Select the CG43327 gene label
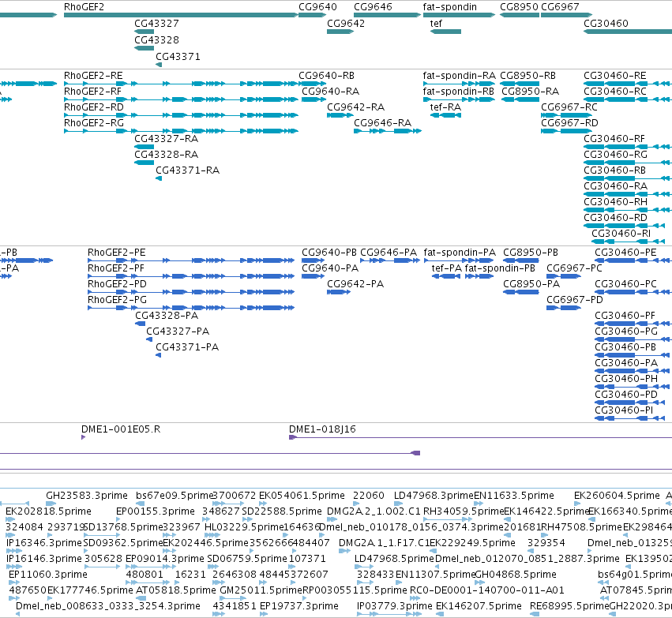 coord(156,24)
